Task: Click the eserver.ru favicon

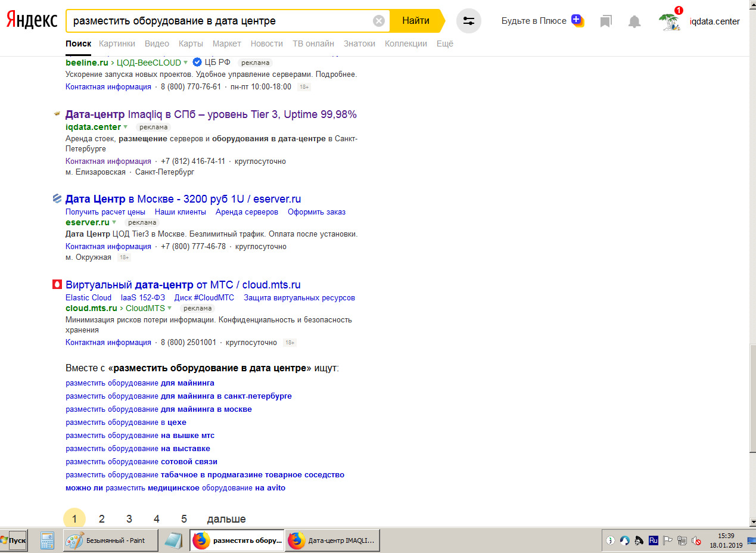Action: [x=57, y=198]
